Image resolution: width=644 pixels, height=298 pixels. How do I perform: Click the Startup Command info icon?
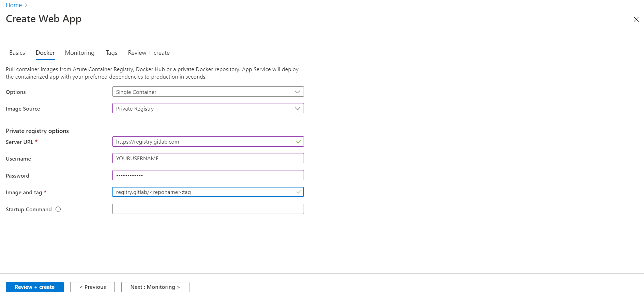[58, 209]
